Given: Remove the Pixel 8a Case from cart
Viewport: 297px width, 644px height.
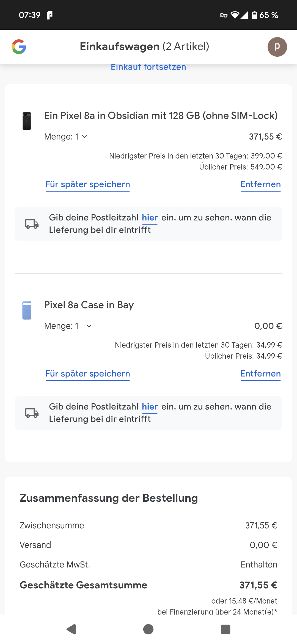Looking at the screenshot, I should tap(260, 374).
